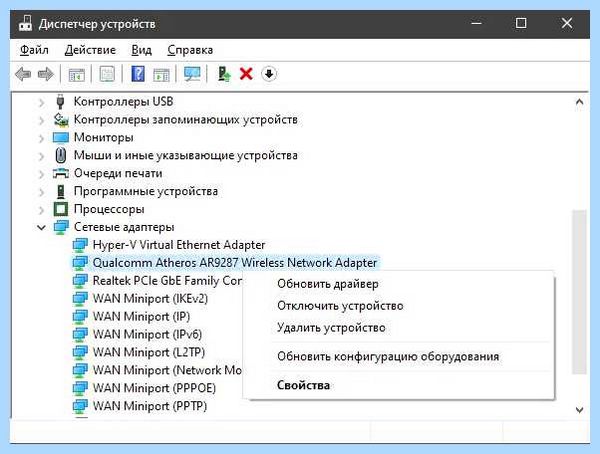600x454 pixels.
Task: Collapse the Сетевые адаптеры node
Action: pos(41,227)
